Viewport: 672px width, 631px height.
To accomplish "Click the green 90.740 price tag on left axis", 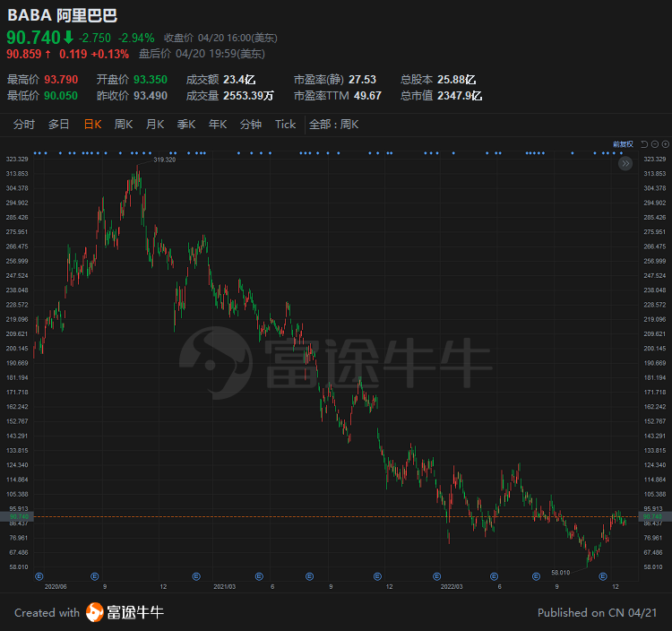I will tap(17, 516).
